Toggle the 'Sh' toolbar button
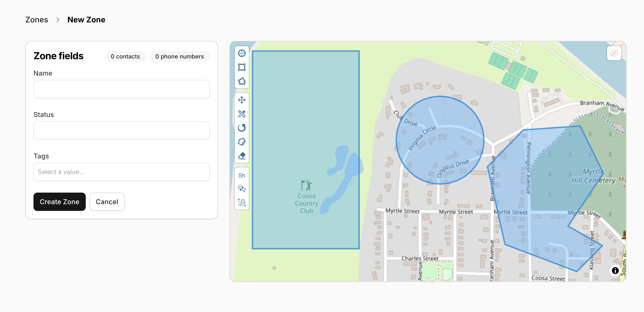Viewport: 644px width, 312px height. click(x=242, y=175)
